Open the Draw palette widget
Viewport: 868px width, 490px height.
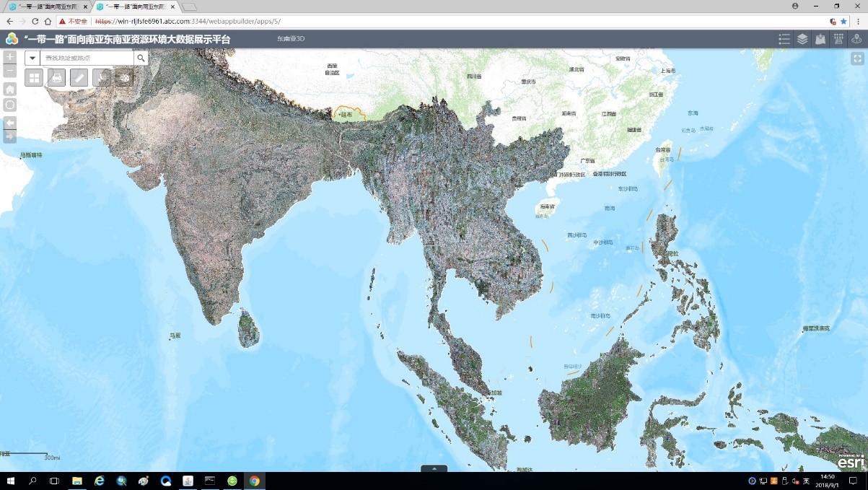pyautogui.click(x=124, y=77)
